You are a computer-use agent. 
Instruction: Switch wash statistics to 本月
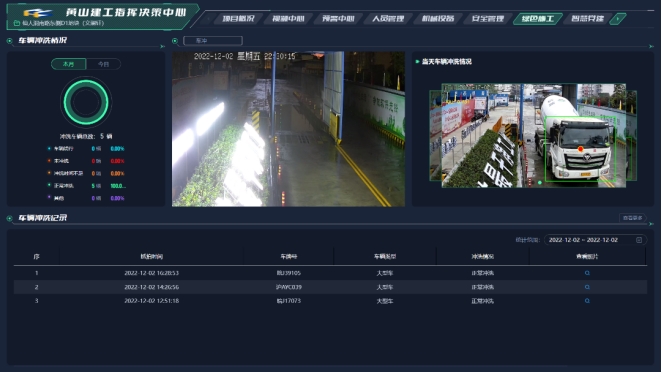68,64
